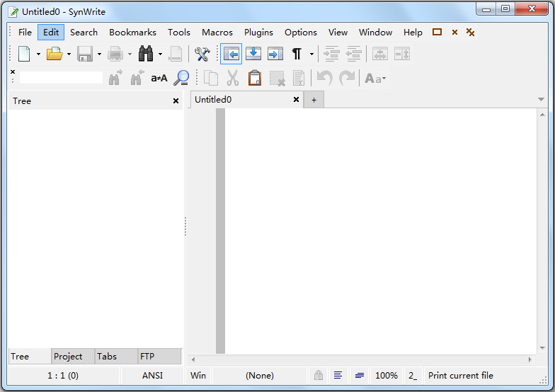The width and height of the screenshot is (555, 392).
Task: Click the Unindent lines icon
Action: coord(353,54)
